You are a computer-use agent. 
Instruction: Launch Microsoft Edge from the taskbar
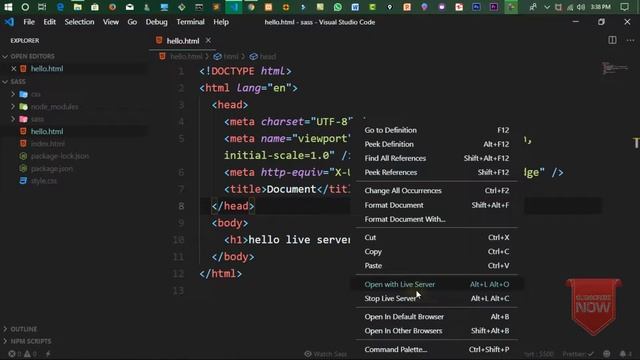click(x=60, y=7)
